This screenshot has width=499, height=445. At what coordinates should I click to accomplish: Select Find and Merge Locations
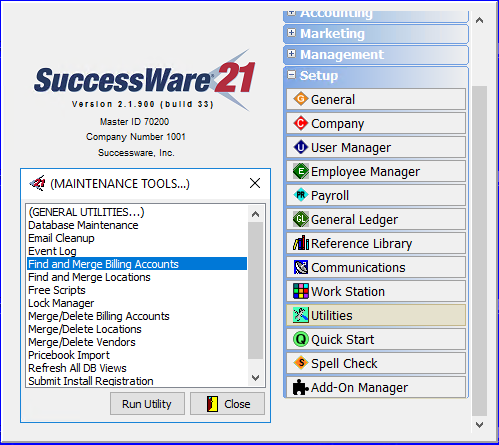tap(137, 277)
